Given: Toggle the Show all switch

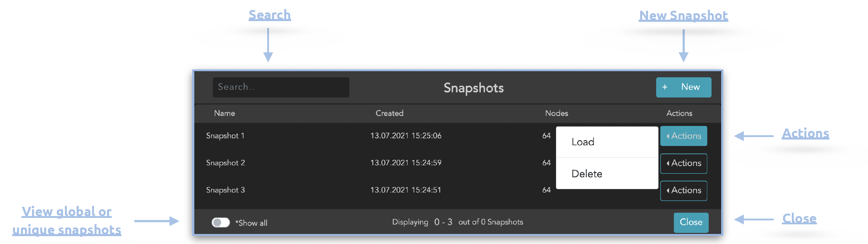Looking at the screenshot, I should point(220,223).
